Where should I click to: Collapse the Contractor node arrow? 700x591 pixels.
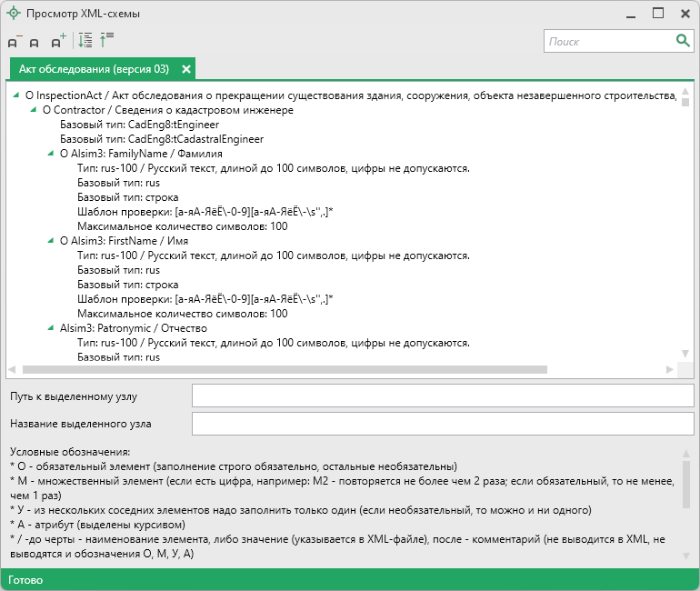34,110
